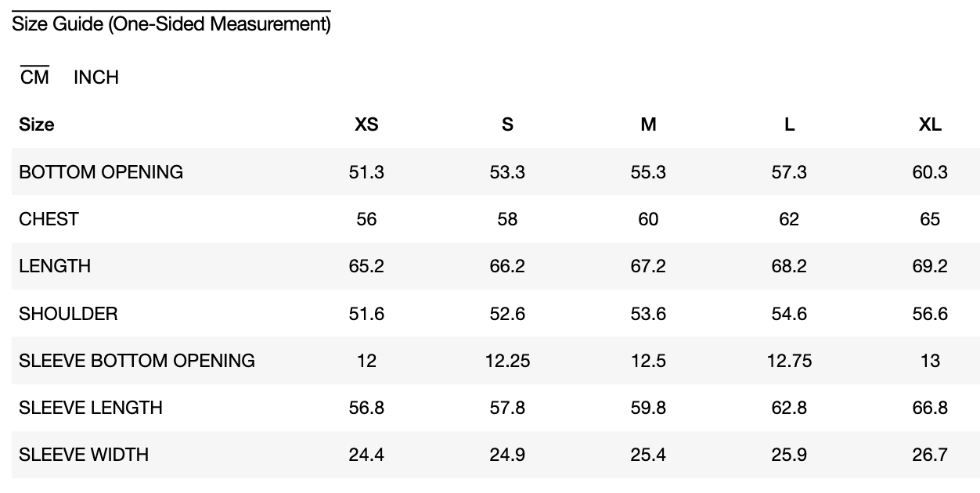The image size is (980, 493).
Task: Select the L column header
Action: tap(789, 124)
